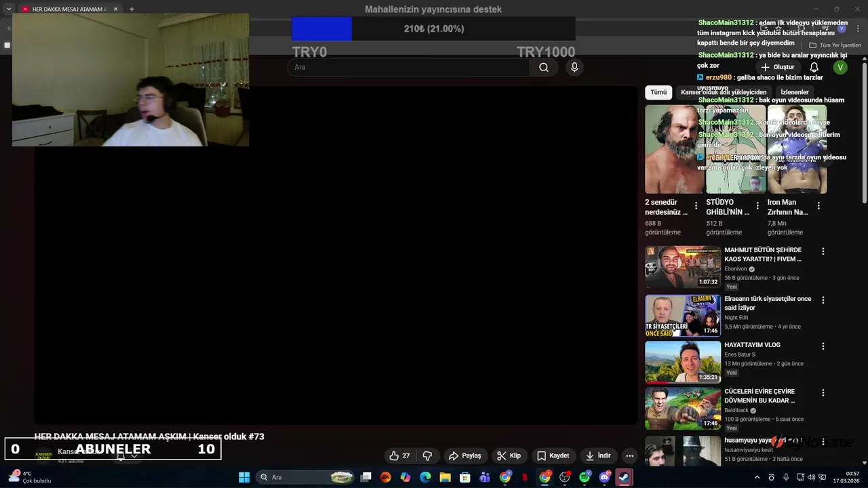This screenshot has width=868, height=488.
Task: Show hidden tray icons with the chevron
Action: pos(757,477)
